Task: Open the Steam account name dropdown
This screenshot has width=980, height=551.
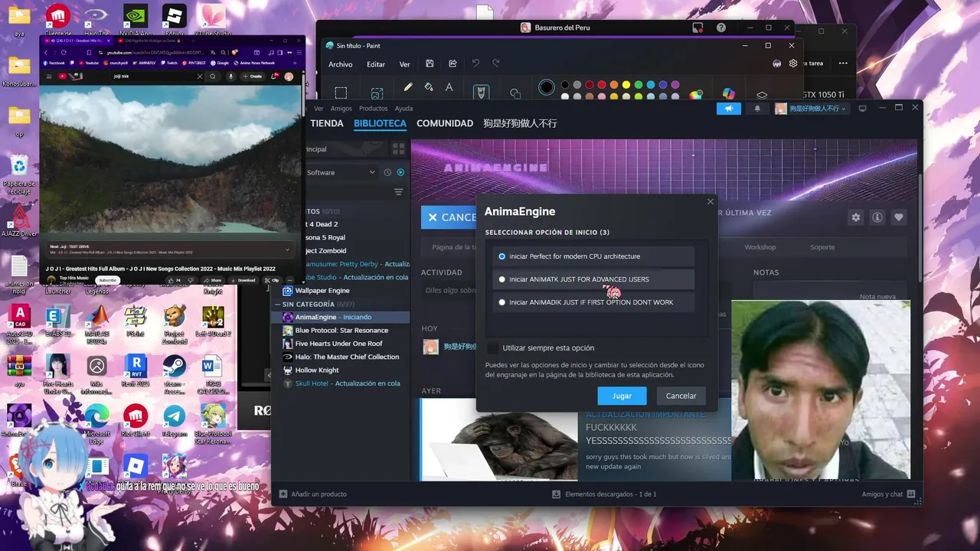Action: pyautogui.click(x=812, y=109)
